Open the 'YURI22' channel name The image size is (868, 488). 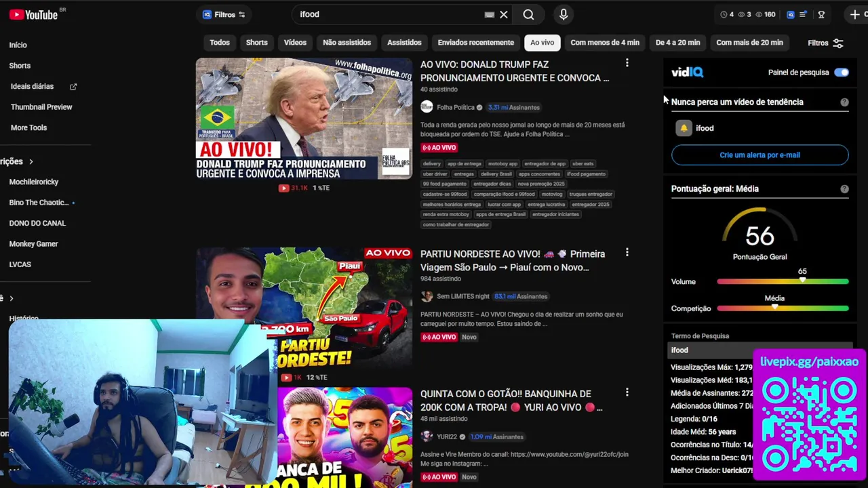447,436
